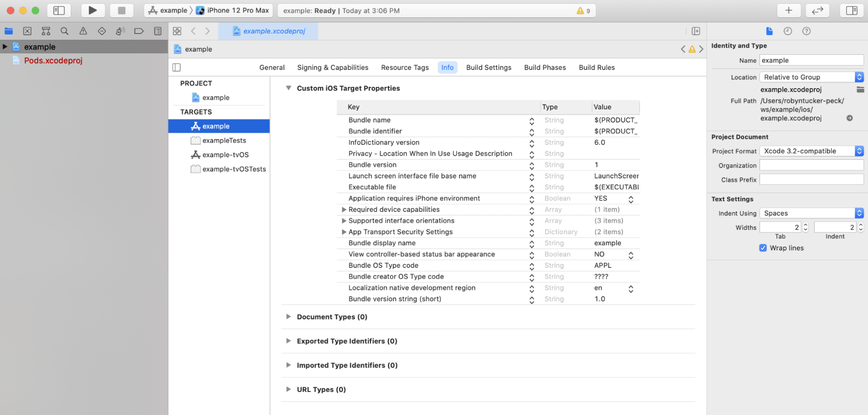Open the symbol navigator
The image size is (868, 415).
tap(46, 31)
